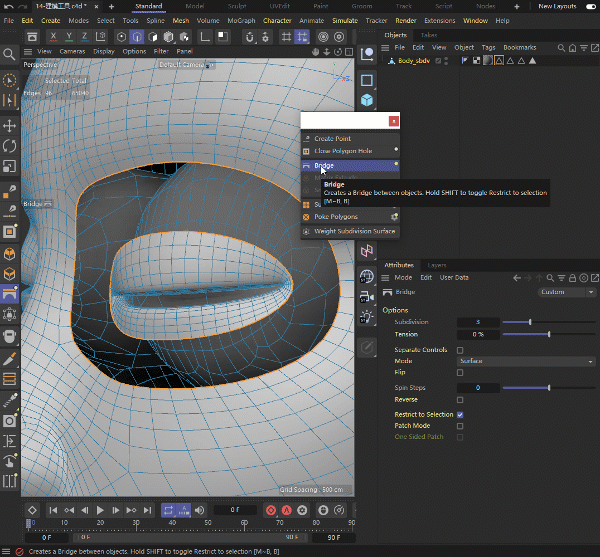
Task: Choose Poke Polygons from the popup
Action: [336, 216]
